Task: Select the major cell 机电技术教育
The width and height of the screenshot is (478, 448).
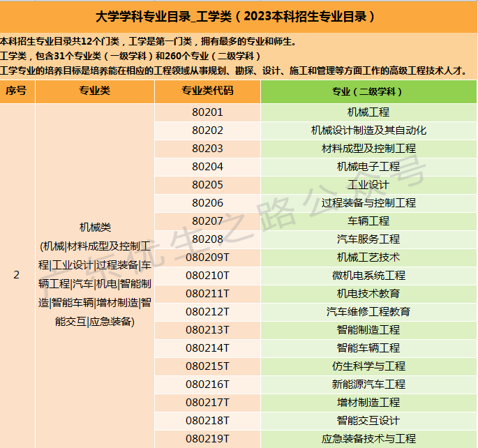Action: pos(368,294)
